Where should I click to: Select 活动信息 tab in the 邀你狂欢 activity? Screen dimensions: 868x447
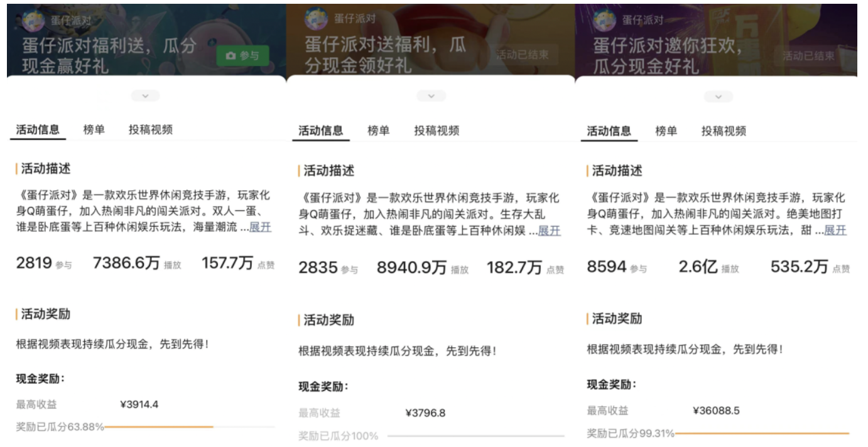[609, 131]
